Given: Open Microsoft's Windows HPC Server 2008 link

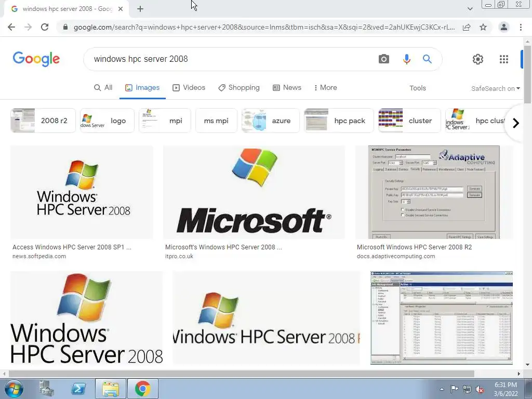Looking at the screenshot, I should (223, 247).
